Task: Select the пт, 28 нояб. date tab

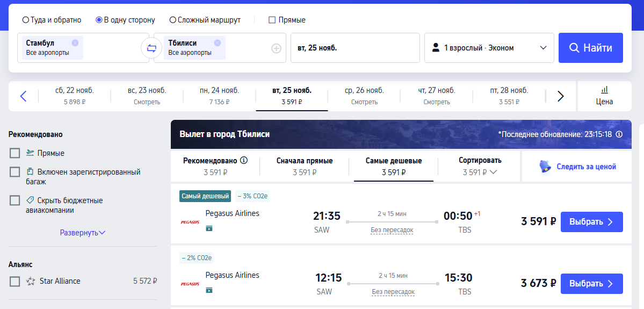Action: coord(509,96)
